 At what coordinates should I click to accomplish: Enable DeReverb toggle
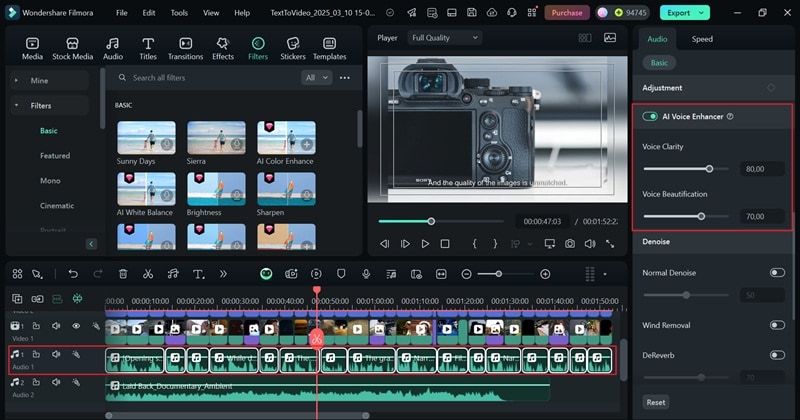[x=777, y=355]
